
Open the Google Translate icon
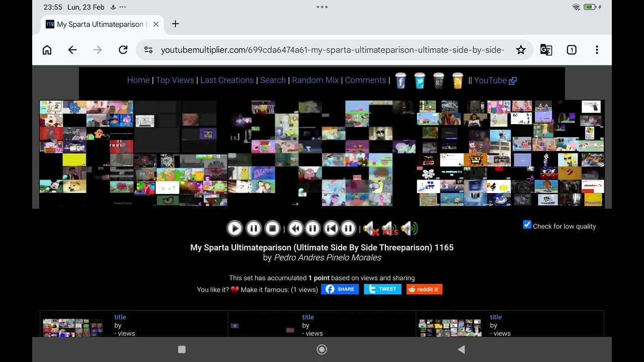pyautogui.click(x=546, y=50)
